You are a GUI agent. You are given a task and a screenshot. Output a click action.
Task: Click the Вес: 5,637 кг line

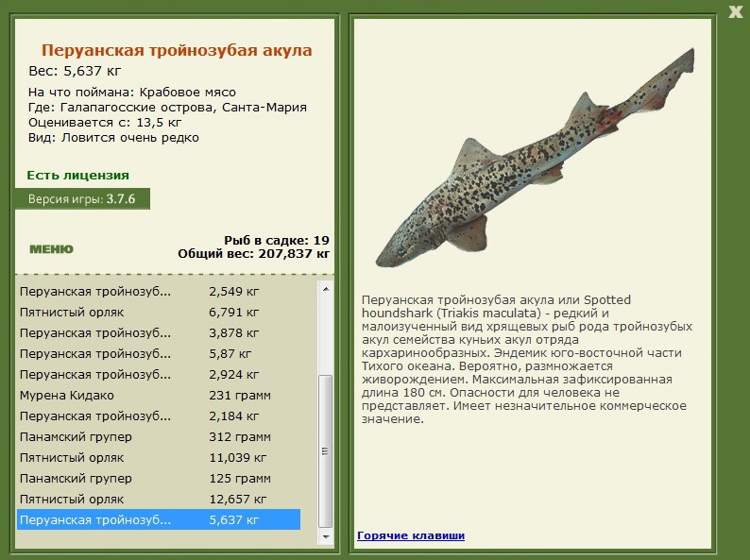click(x=75, y=71)
